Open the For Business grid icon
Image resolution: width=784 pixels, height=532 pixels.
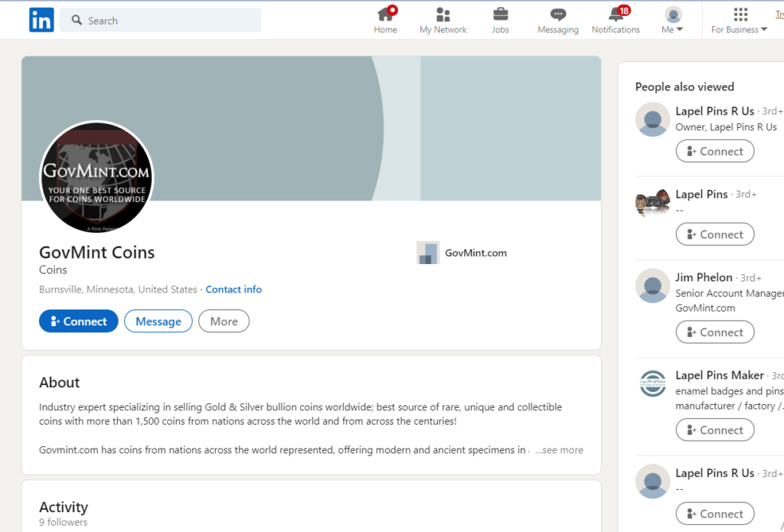(740, 14)
